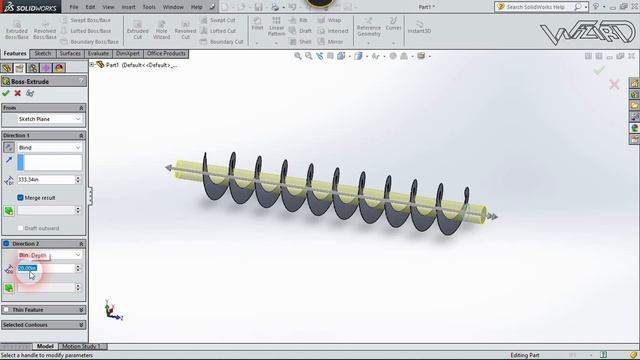This screenshot has width=640, height=360.
Task: Open the SolidWorks Resources task pane icon
Action: (x=634, y=83)
